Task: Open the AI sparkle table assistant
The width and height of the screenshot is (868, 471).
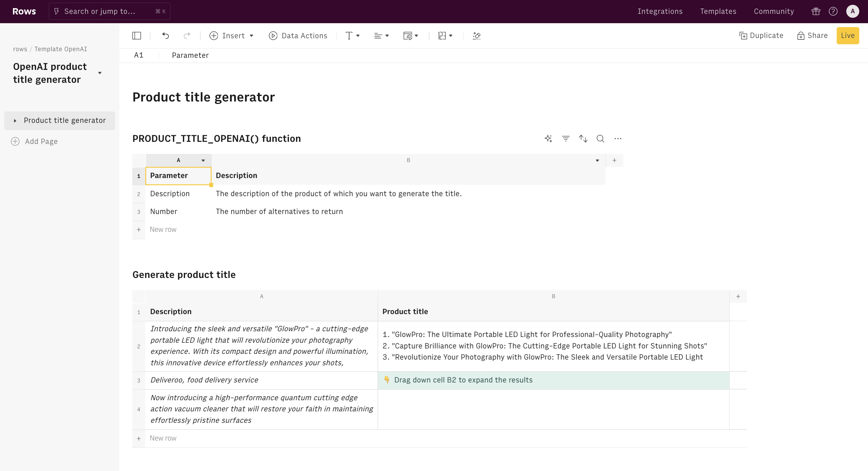Action: tap(548, 139)
